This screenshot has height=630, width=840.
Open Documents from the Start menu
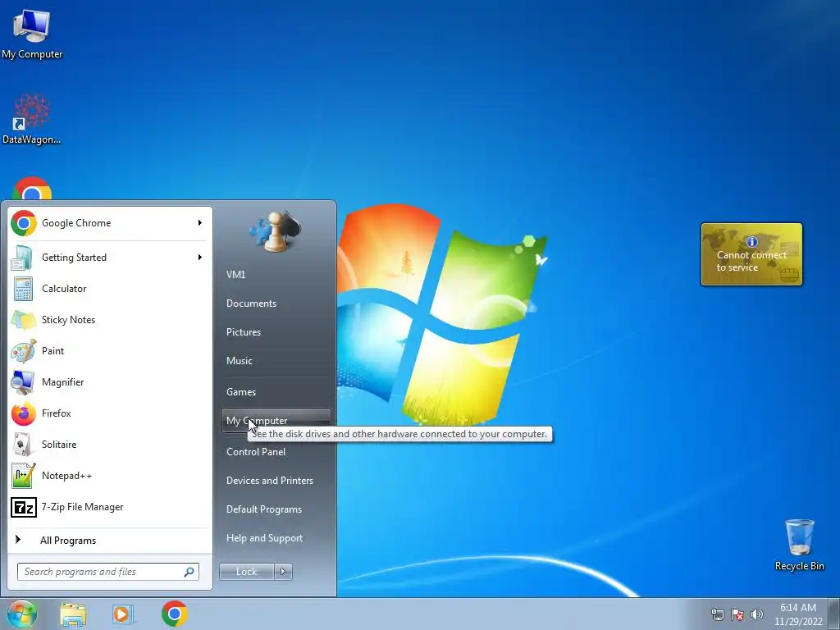click(251, 304)
